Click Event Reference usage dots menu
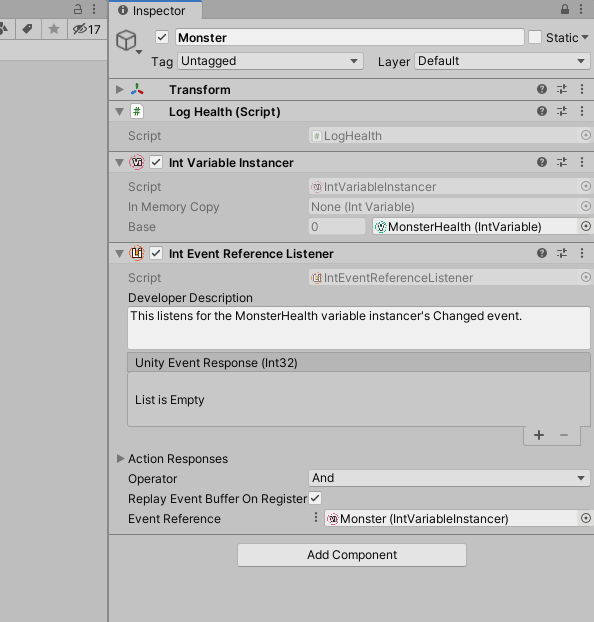 pos(315,517)
